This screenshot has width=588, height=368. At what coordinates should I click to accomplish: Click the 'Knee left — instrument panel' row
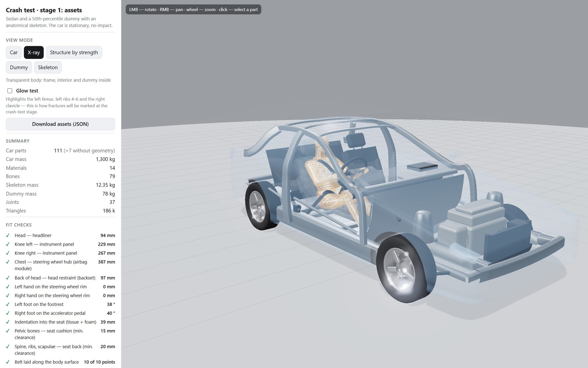(x=60, y=244)
